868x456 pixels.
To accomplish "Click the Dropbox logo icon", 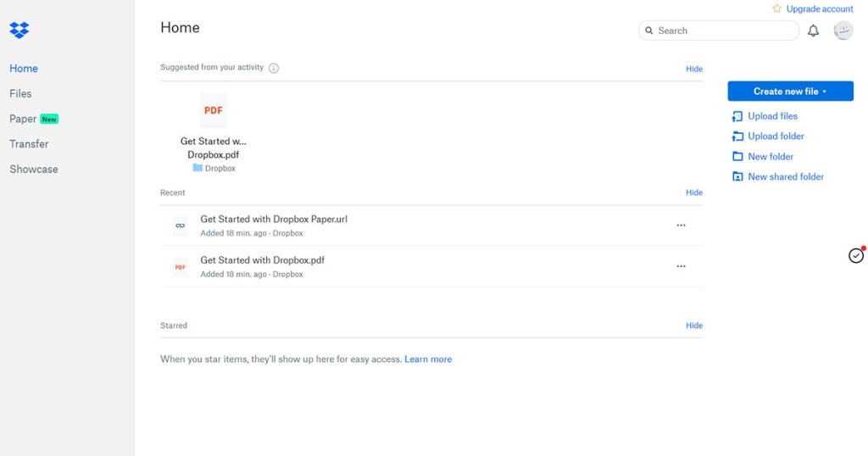I will click(x=19, y=31).
